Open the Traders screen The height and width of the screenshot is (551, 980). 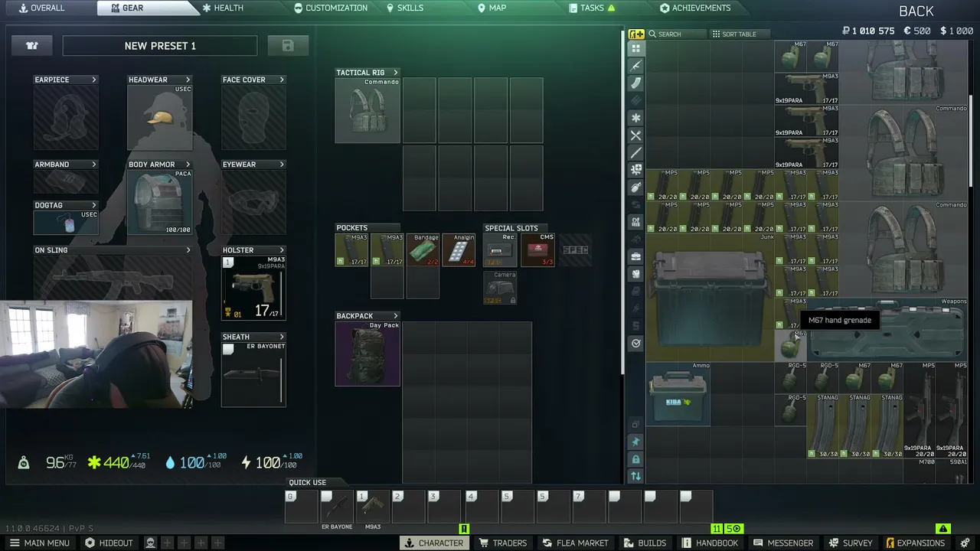coord(503,543)
